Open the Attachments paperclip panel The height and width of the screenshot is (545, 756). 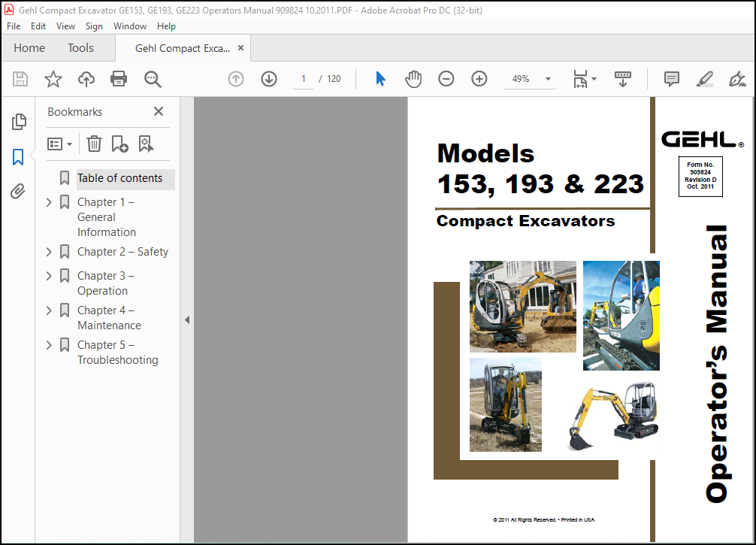[x=18, y=192]
